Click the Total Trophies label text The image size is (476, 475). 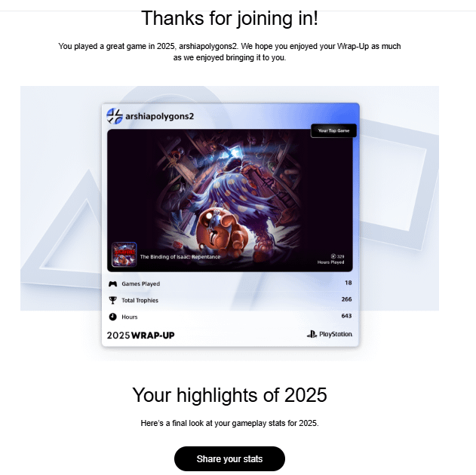tap(140, 300)
